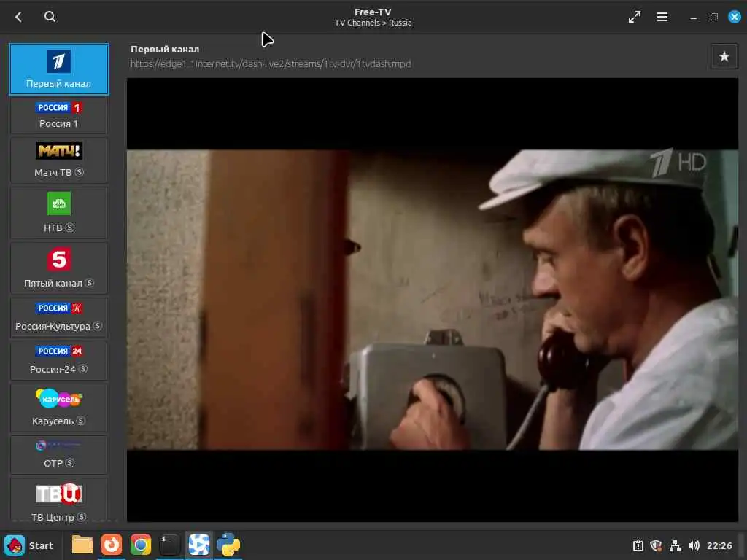Image resolution: width=747 pixels, height=560 pixels.
Task: Close the Free-TV window
Action: pyautogui.click(x=734, y=17)
